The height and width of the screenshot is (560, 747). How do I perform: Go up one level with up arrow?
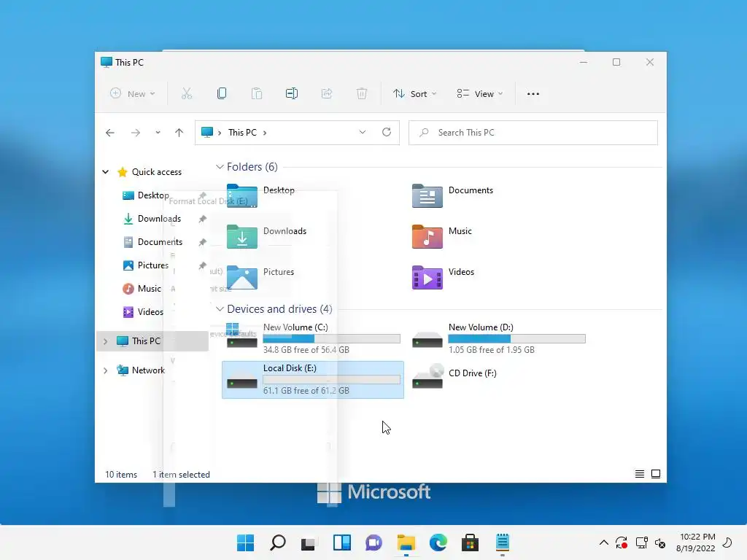179,133
